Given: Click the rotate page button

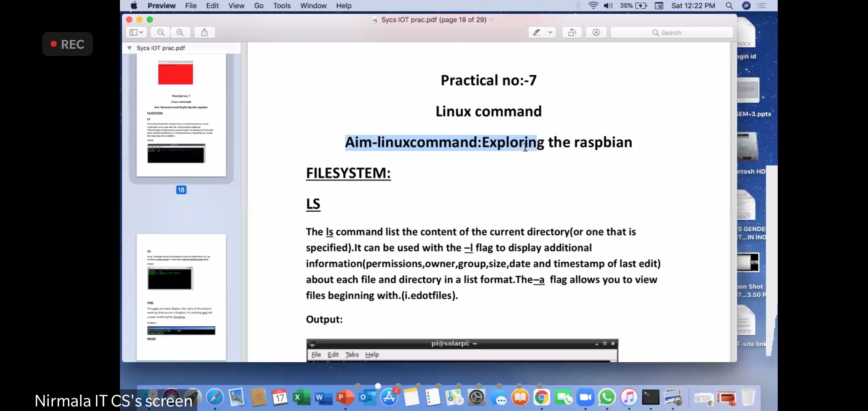Looking at the screenshot, I should tap(572, 32).
